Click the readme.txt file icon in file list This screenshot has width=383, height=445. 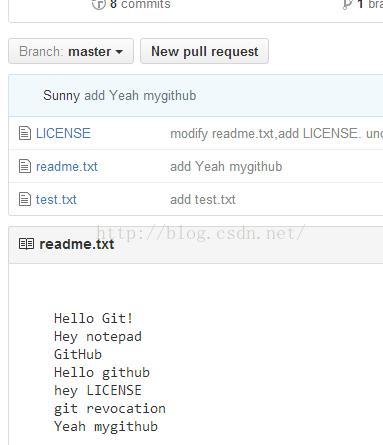(25, 166)
